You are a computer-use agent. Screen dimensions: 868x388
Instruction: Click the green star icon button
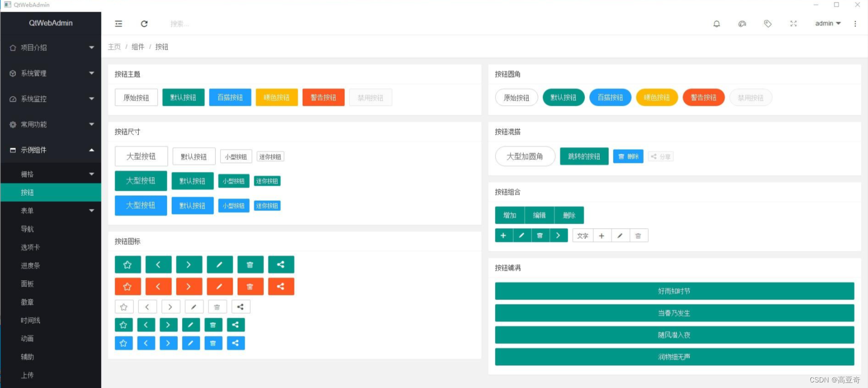point(128,265)
